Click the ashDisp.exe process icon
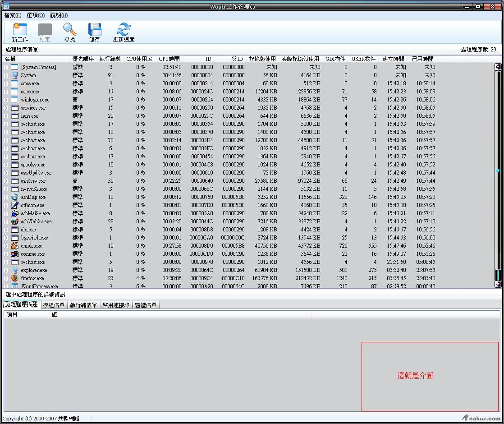Viewport: 504px width, 424px height. point(15,197)
